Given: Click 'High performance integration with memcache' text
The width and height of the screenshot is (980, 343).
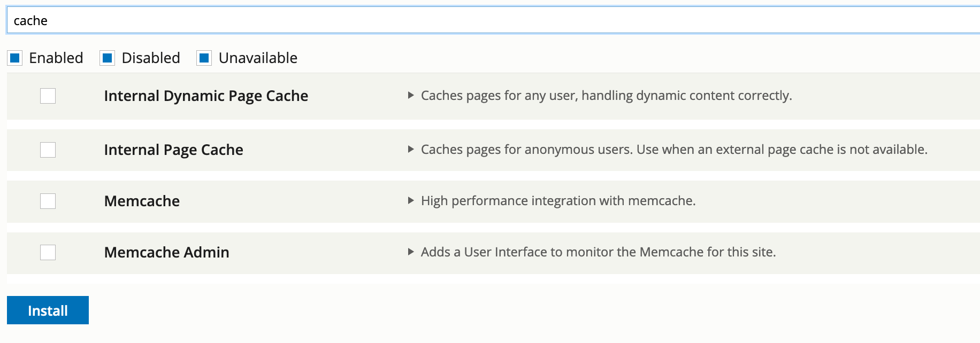Looking at the screenshot, I should point(558,201).
